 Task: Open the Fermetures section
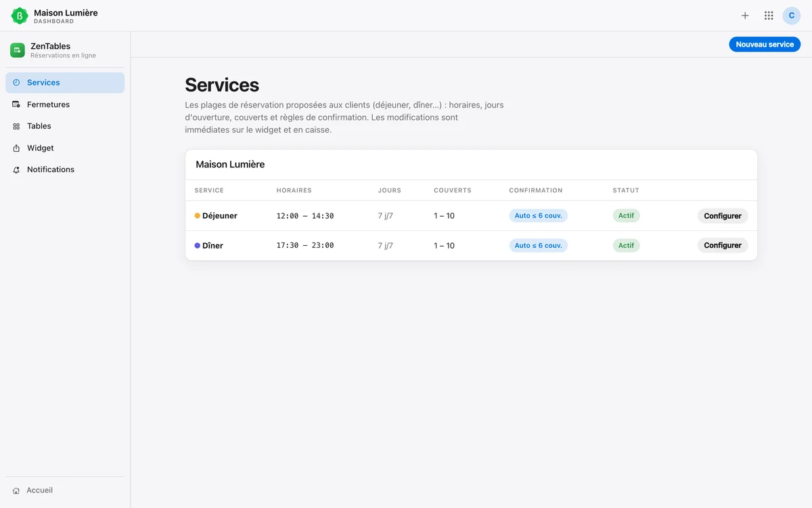pyautogui.click(x=65, y=104)
